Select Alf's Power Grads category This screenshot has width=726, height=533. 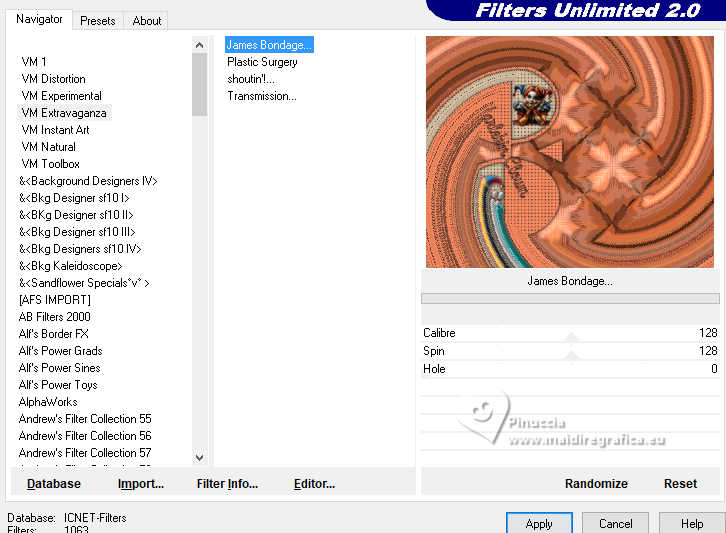pos(60,351)
